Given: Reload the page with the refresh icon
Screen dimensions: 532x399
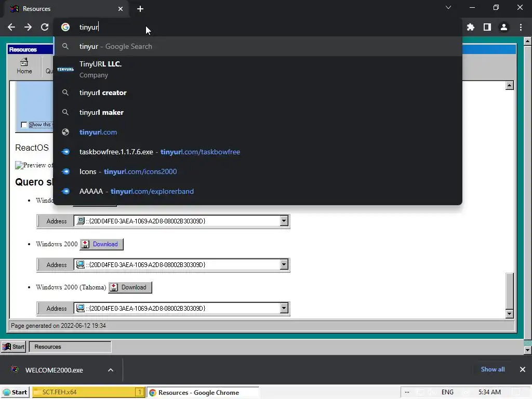Looking at the screenshot, I should pos(45,27).
